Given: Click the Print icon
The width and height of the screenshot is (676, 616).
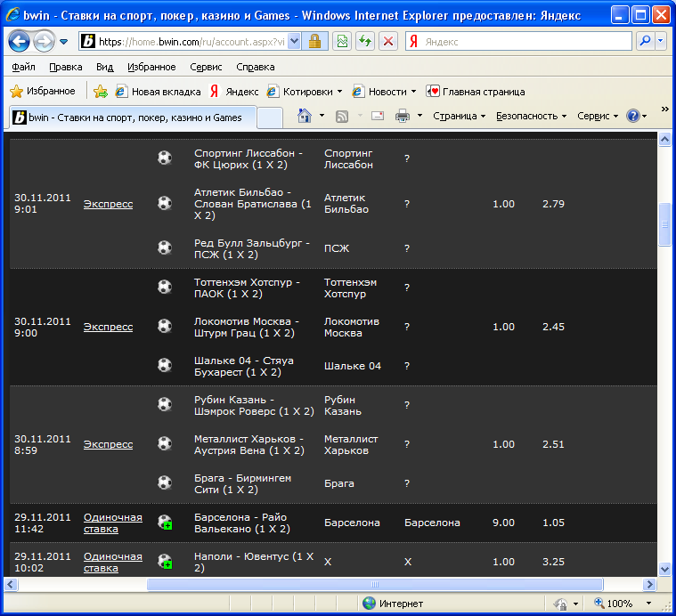Looking at the screenshot, I should (x=403, y=116).
